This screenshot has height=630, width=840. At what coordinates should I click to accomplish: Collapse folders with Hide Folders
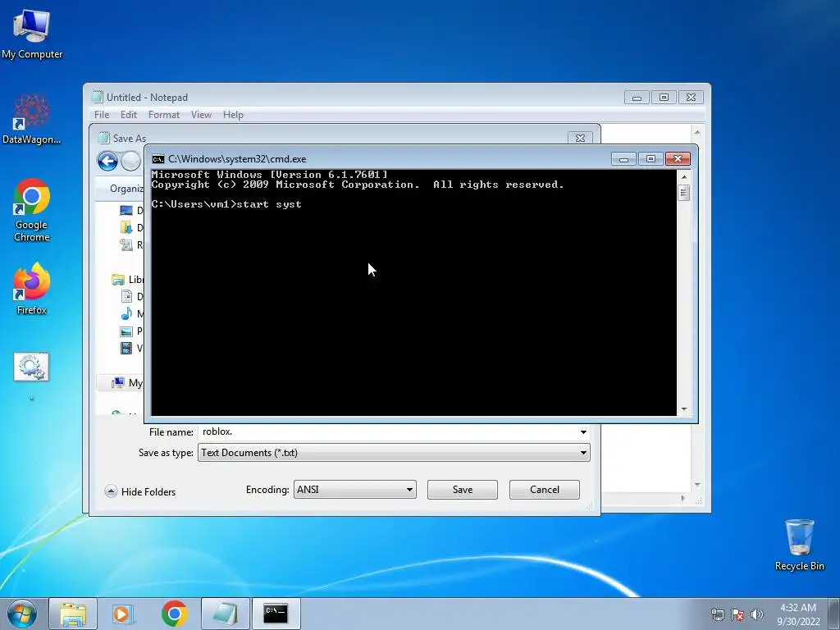point(139,492)
